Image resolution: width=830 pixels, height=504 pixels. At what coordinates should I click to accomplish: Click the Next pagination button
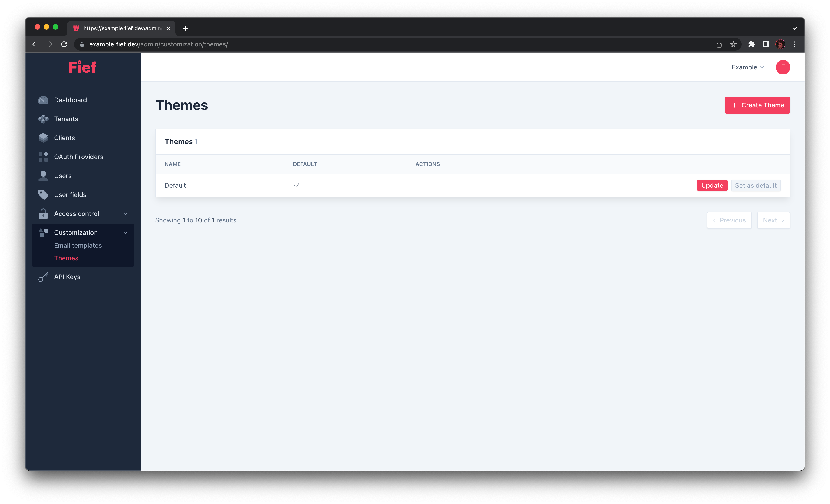(773, 220)
